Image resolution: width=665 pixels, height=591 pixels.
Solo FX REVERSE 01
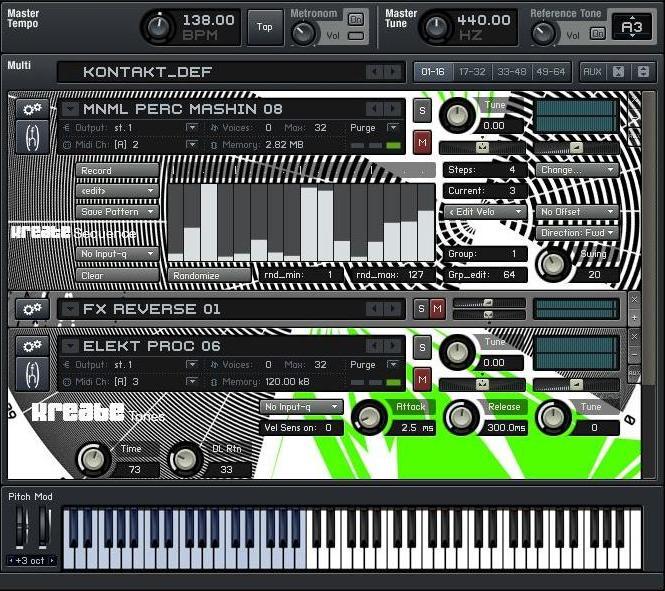[x=421, y=309]
